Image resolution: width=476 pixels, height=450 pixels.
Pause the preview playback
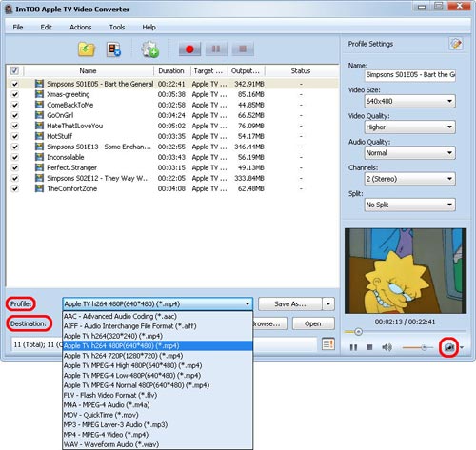[353, 347]
